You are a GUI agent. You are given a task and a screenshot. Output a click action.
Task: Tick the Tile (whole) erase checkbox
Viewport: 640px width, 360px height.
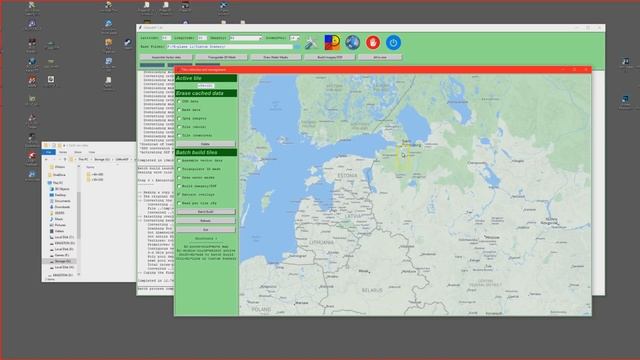coord(179,127)
